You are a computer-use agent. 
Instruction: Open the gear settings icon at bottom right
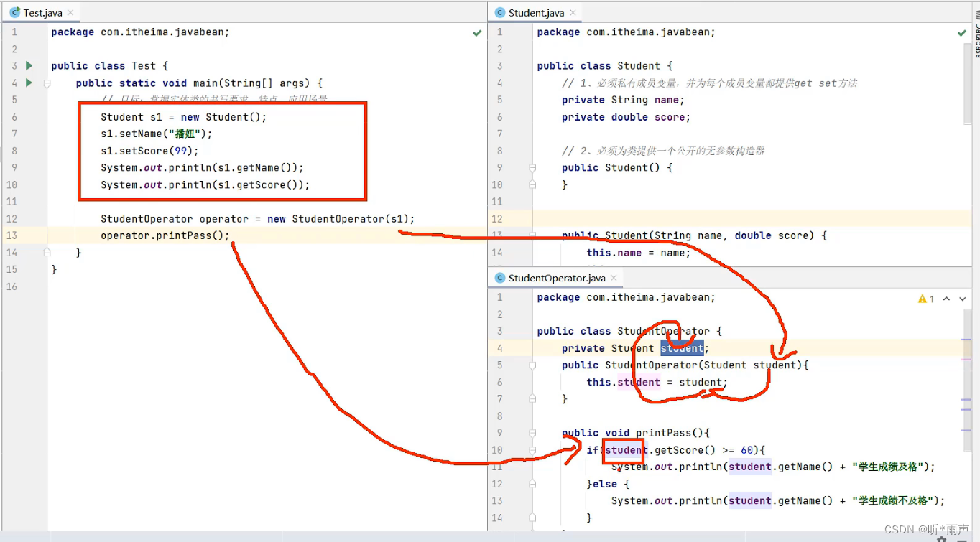(x=941, y=538)
